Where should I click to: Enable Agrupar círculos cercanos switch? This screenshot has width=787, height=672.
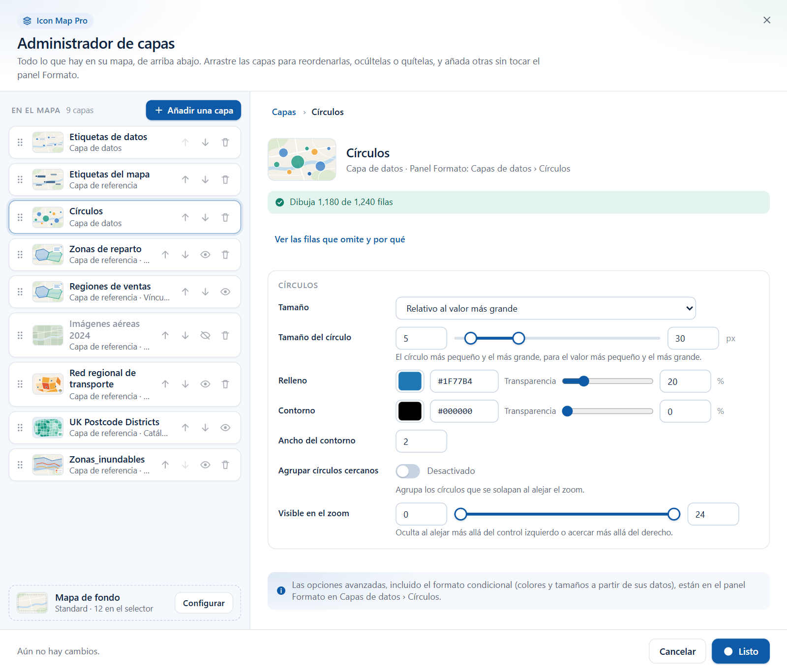408,471
